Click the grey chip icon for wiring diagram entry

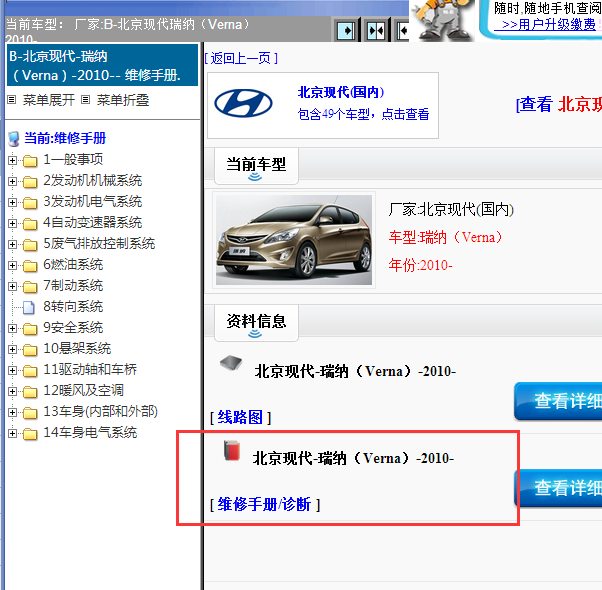click(x=231, y=363)
